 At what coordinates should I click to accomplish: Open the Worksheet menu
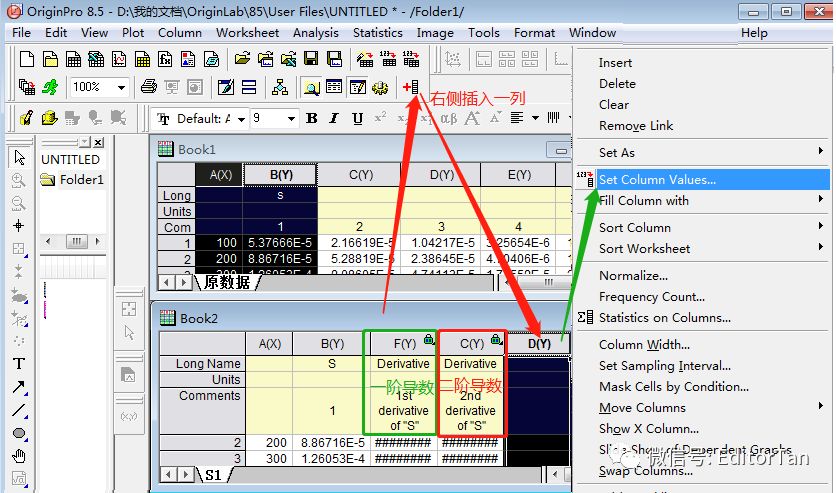coord(247,33)
